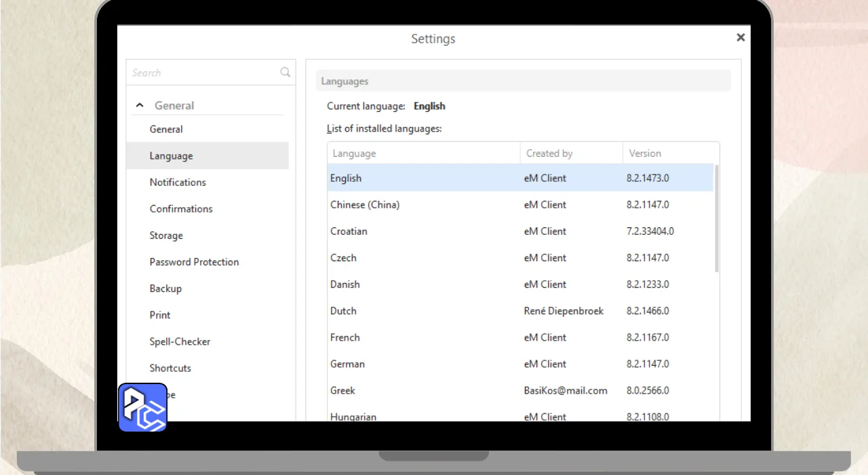Image resolution: width=868 pixels, height=475 pixels.
Task: Select Backup in the sidebar
Action: pos(165,288)
